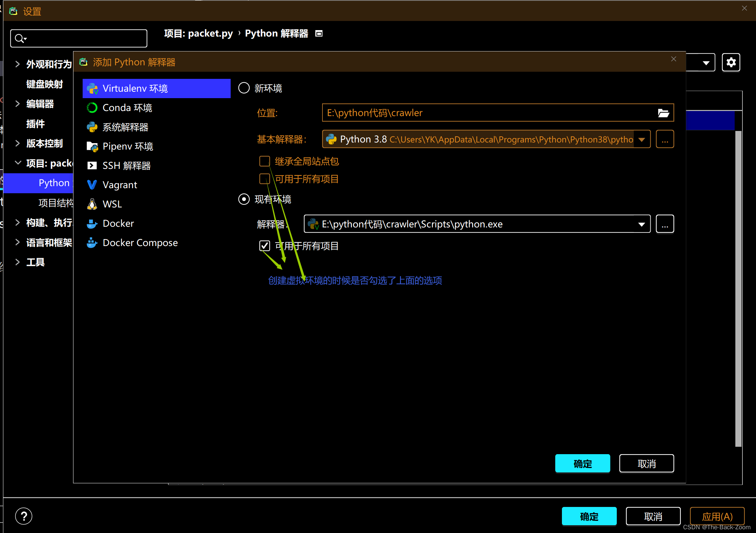Select the Docker interpreter type
Viewport: 756px width, 533px height.
point(156,223)
